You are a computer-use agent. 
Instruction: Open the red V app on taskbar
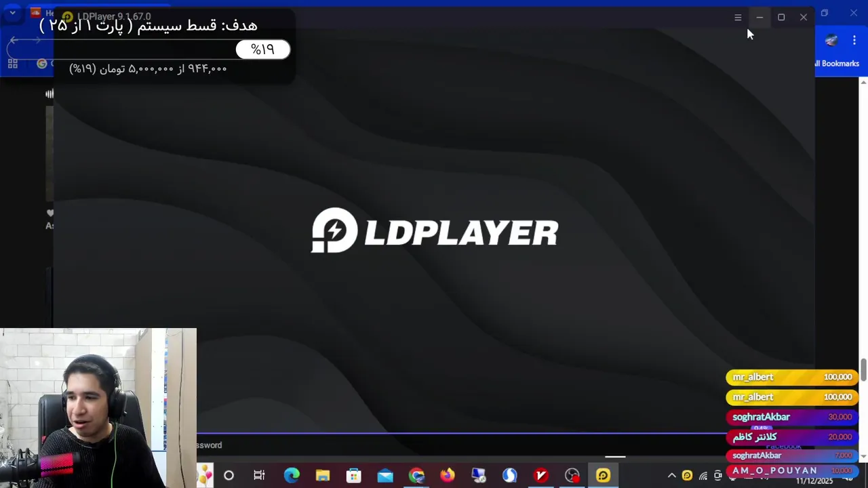coord(541,476)
